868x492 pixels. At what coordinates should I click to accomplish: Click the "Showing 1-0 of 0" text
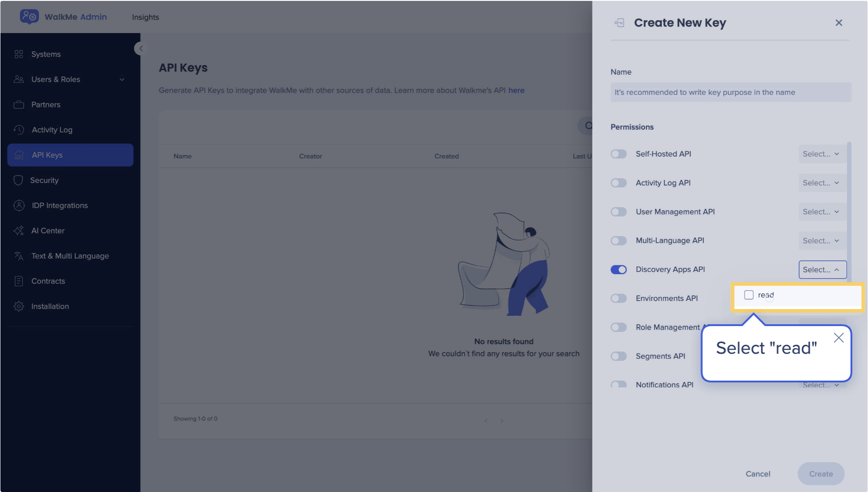(196, 419)
